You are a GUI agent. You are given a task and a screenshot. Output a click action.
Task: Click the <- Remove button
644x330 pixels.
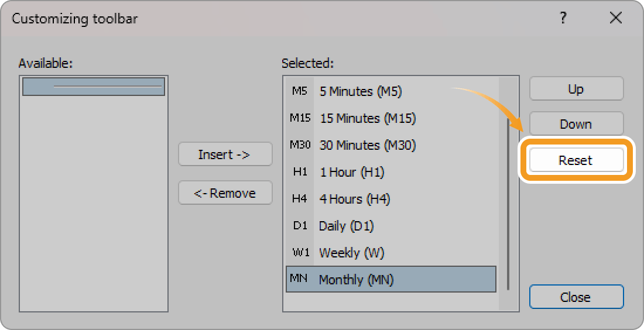[x=225, y=192]
